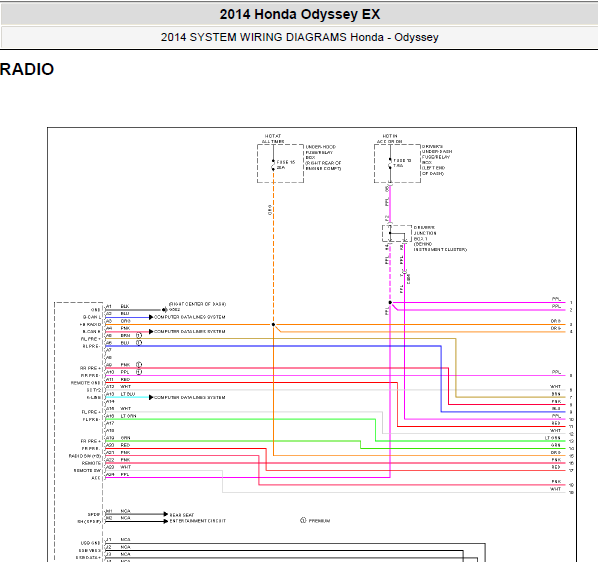
Task: Click the '2014 Honda Odyssey EX' title
Action: [300, 14]
